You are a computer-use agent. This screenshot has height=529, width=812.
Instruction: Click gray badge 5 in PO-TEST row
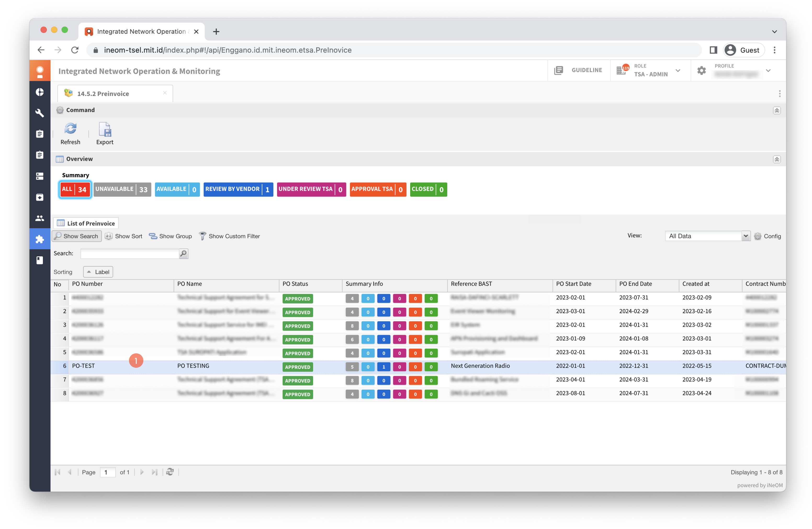(352, 367)
